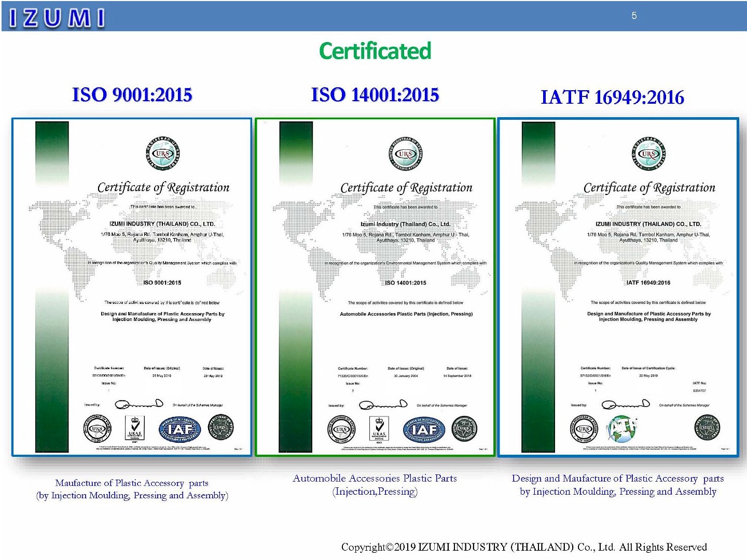
Task: Click 'Certificate of Registration' on ISO 9001 certificate
Action: coord(163,188)
